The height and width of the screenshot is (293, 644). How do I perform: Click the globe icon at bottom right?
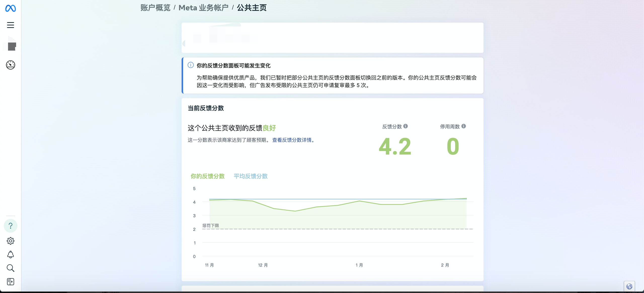pos(629,286)
